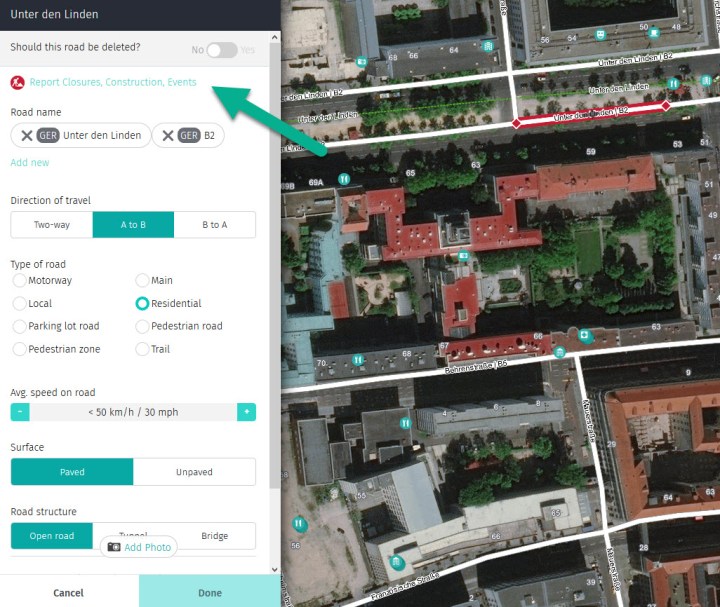Increase average speed with plus button
The image size is (720, 607).
click(246, 412)
